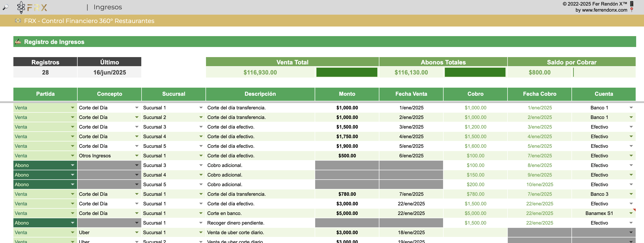Open empty Cuenta dropdown in 18/ene/2025 row

631,232
